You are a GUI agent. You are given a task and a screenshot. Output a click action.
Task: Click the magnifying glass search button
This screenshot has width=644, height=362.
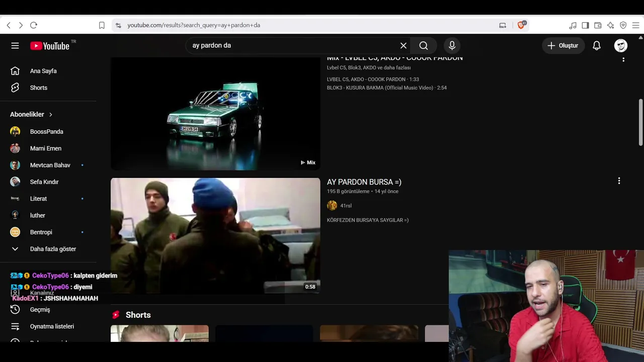pyautogui.click(x=424, y=46)
